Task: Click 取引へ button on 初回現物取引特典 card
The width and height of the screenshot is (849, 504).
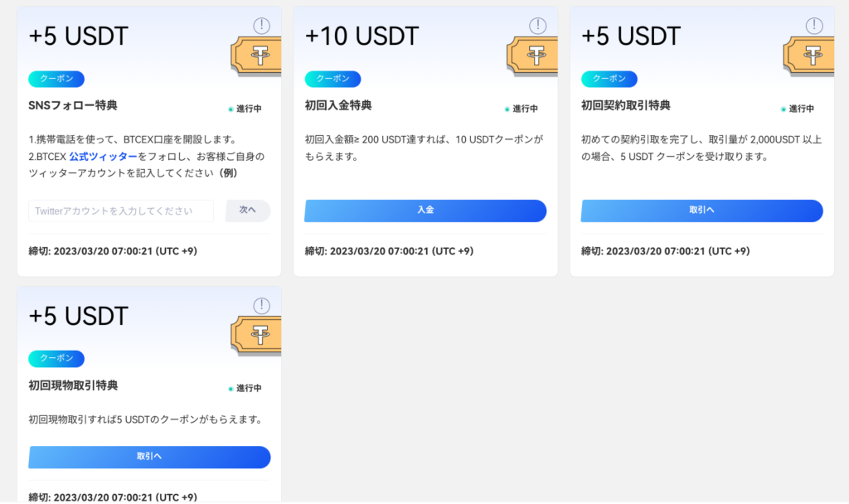Action: coord(149,458)
